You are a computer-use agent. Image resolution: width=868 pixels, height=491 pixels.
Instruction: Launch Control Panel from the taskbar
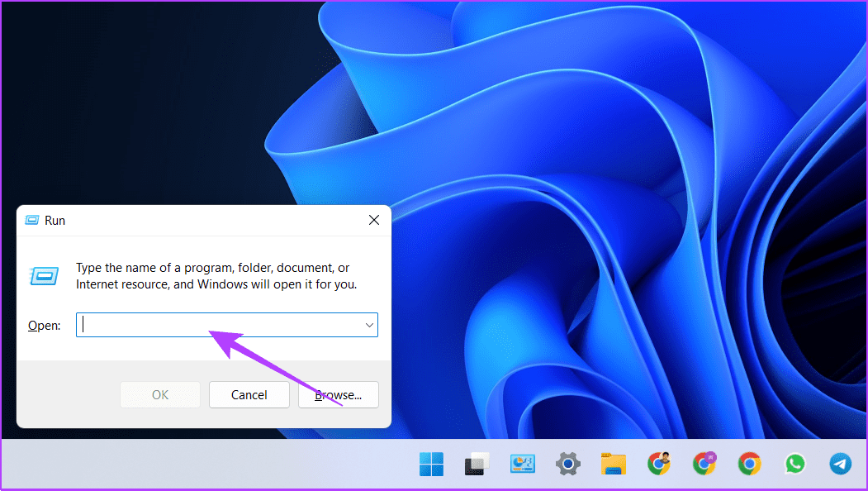tap(522, 464)
